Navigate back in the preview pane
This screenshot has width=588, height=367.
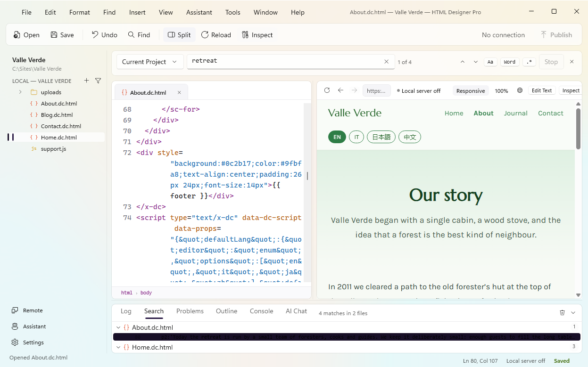[x=340, y=90]
